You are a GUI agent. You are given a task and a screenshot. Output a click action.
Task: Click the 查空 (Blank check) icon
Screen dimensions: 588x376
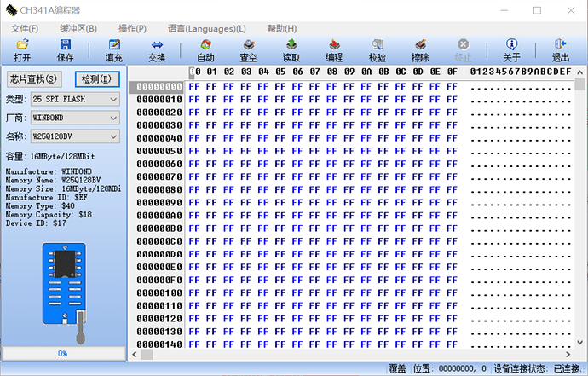point(249,50)
